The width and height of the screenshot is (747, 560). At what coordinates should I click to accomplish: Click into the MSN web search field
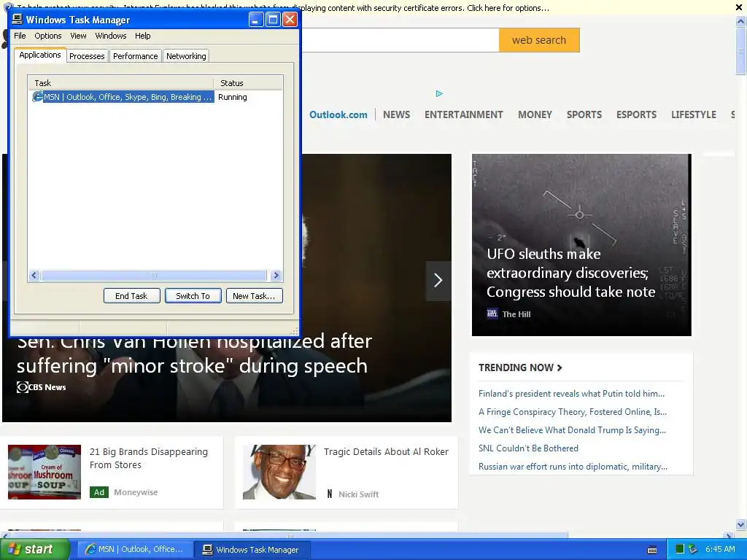click(x=400, y=40)
